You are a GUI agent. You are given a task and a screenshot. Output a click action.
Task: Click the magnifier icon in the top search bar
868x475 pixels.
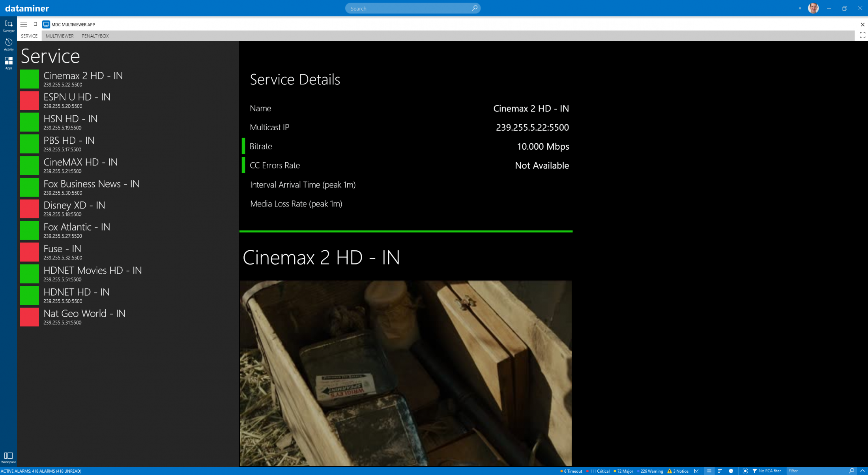coord(474,8)
